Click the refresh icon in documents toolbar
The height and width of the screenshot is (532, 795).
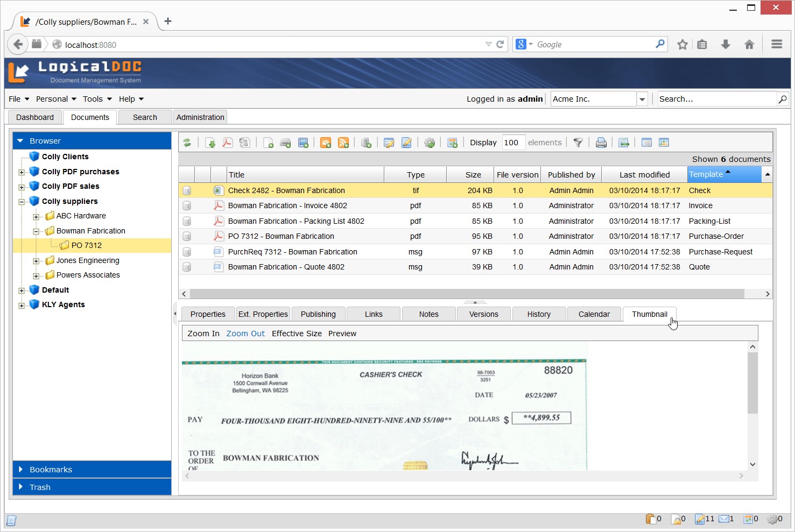[x=187, y=143]
